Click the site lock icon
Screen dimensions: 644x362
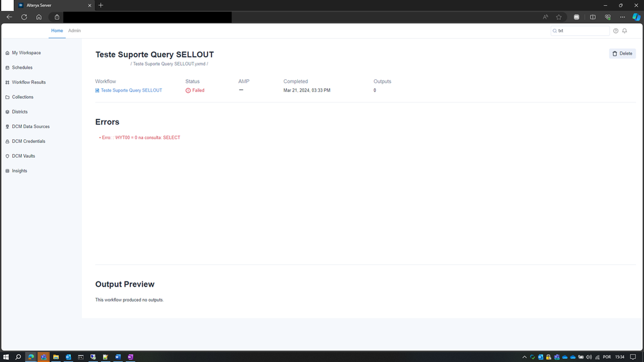tap(57, 17)
